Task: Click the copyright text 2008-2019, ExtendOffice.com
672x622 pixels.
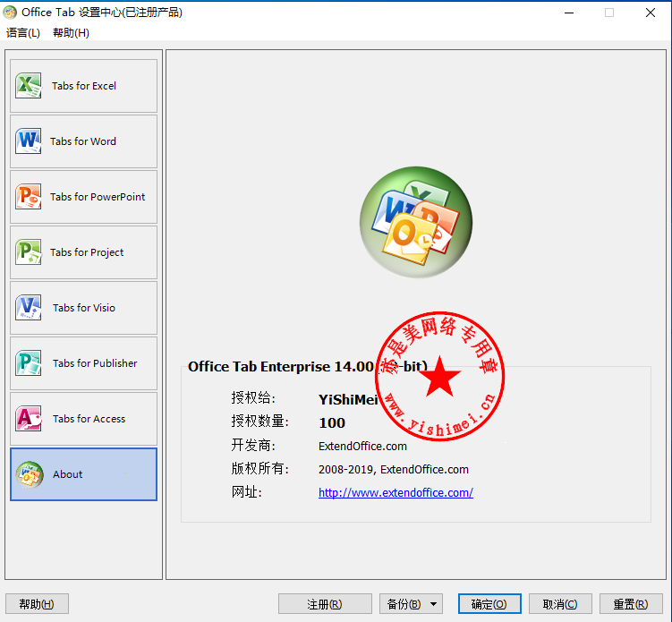Action: [394, 469]
